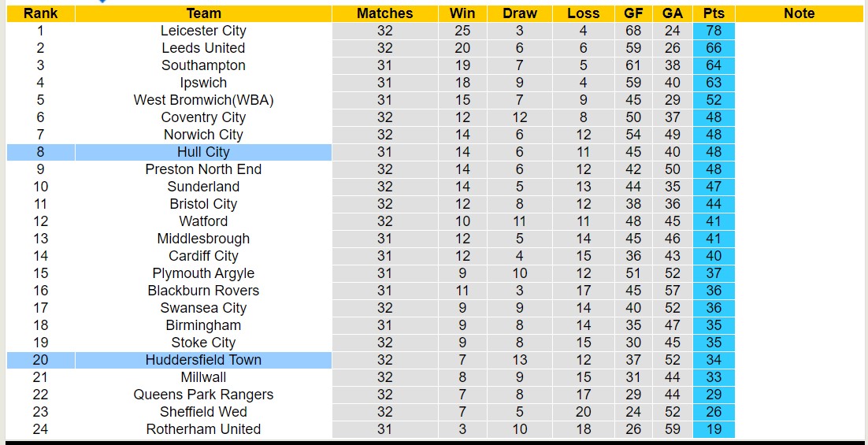
Task: Open the Leeds United team link
Action: [x=203, y=48]
